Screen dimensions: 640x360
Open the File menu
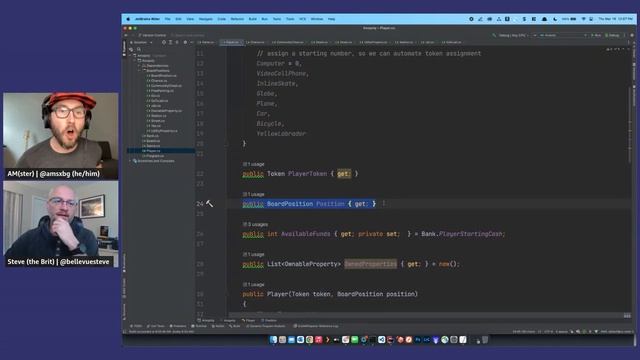pyautogui.click(x=167, y=19)
